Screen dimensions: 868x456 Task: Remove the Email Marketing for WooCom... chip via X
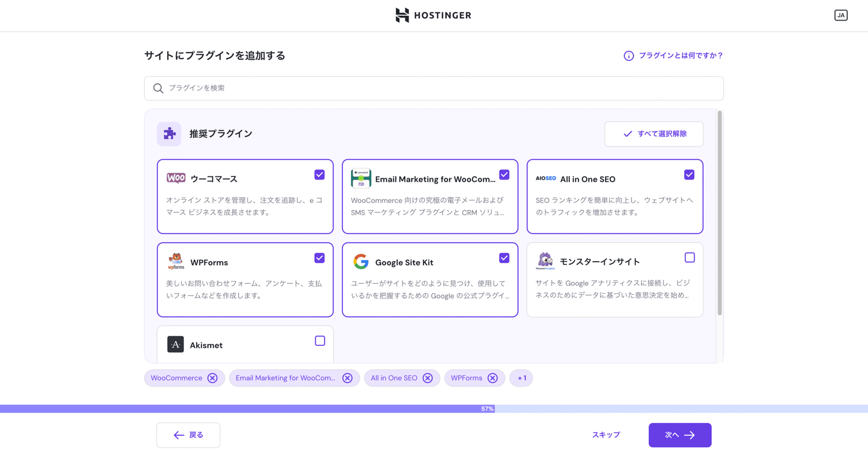348,378
